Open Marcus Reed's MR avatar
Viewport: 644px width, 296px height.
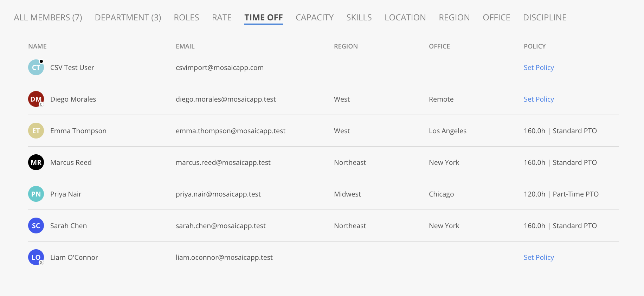(x=36, y=162)
